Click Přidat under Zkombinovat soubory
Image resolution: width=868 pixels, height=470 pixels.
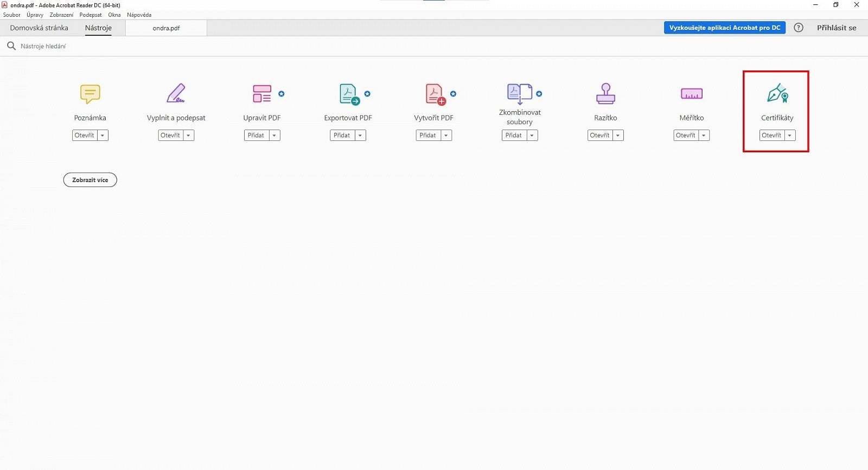(514, 136)
